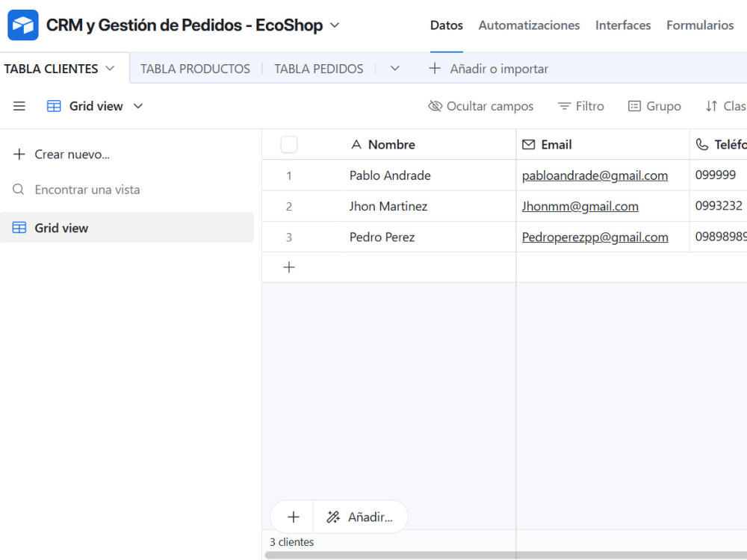Open Pedroperezpp@gmail.com email link
The width and height of the screenshot is (747, 560).
pos(595,237)
